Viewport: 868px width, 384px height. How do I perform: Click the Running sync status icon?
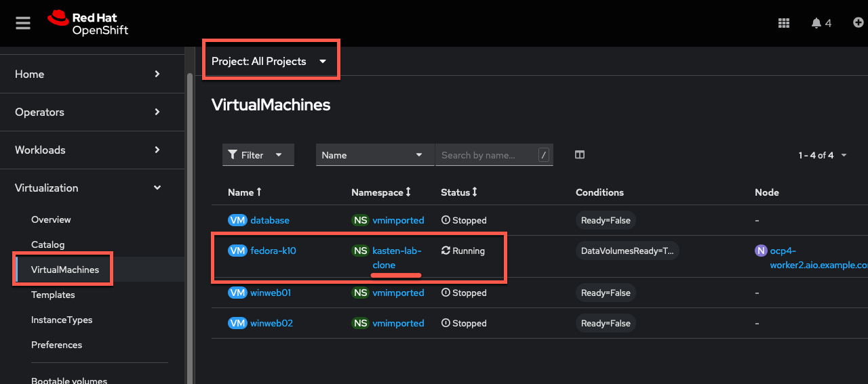click(446, 251)
